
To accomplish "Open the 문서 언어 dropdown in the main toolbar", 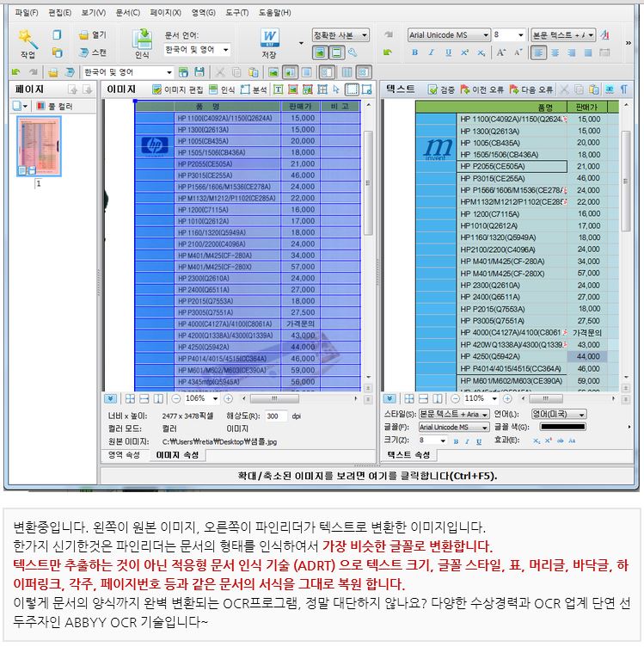I will [225, 50].
